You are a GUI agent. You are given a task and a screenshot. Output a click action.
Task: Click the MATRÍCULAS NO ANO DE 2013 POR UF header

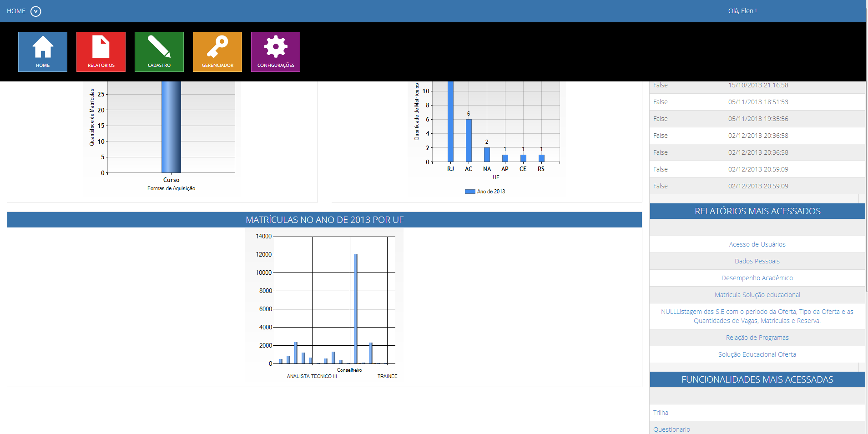(x=324, y=220)
